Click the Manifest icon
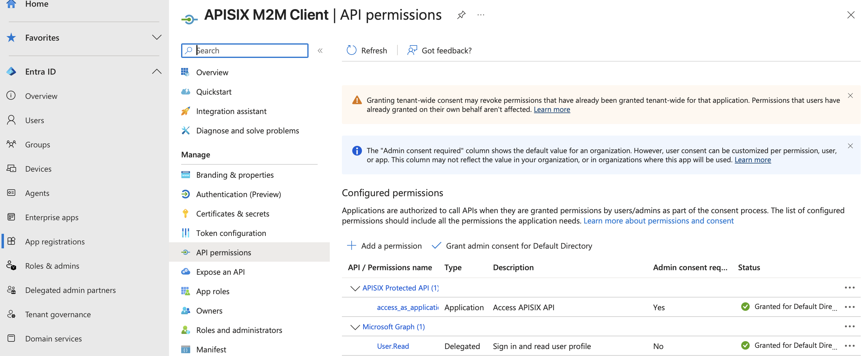 186,349
